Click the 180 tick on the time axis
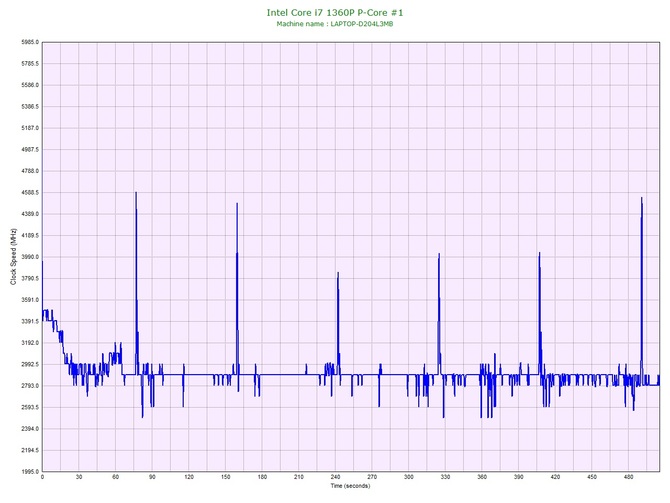Viewport: 670px width, 503px height. click(x=262, y=477)
